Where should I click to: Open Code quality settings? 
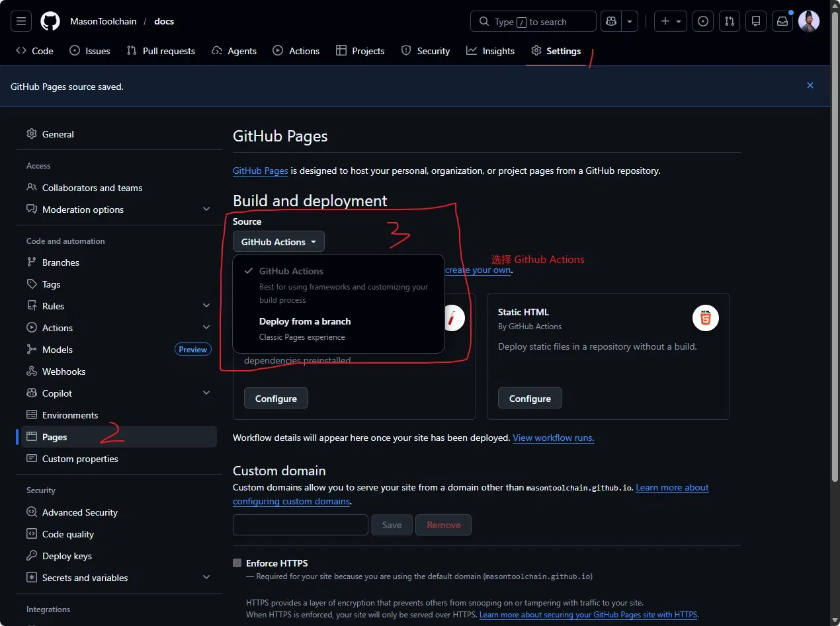pyautogui.click(x=119, y=534)
